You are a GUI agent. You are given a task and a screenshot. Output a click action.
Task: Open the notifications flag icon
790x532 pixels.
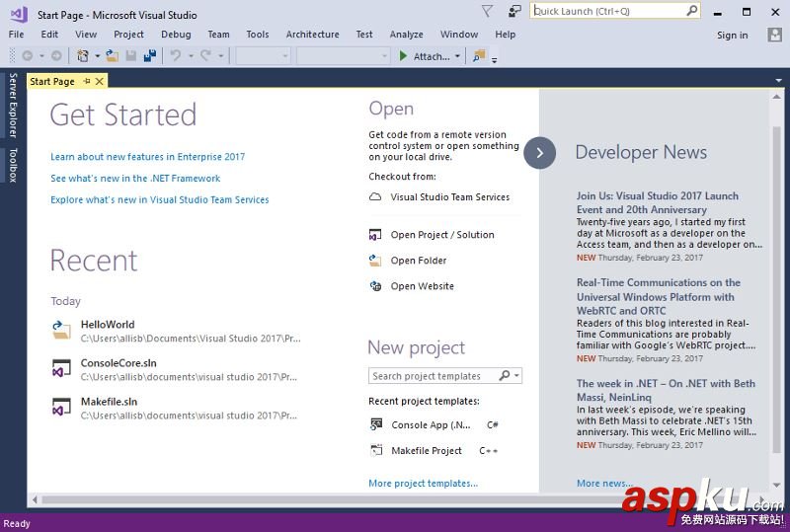tap(487, 11)
